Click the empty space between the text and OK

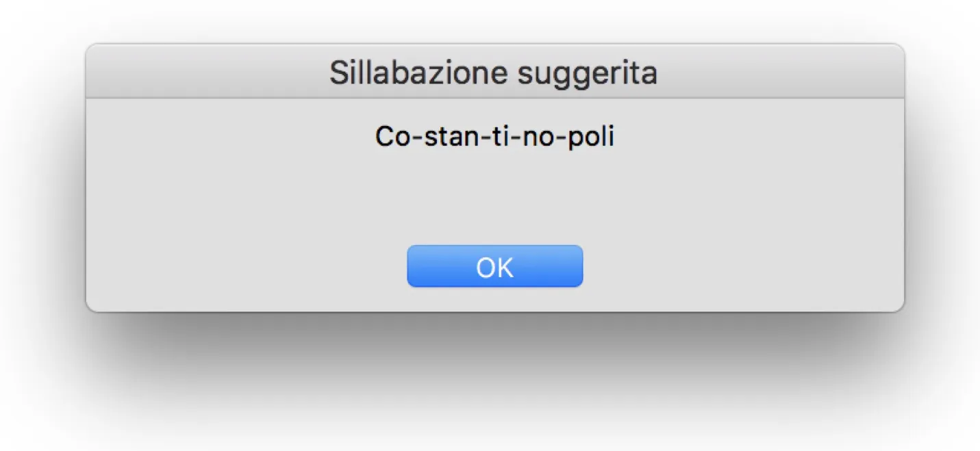[x=494, y=195]
